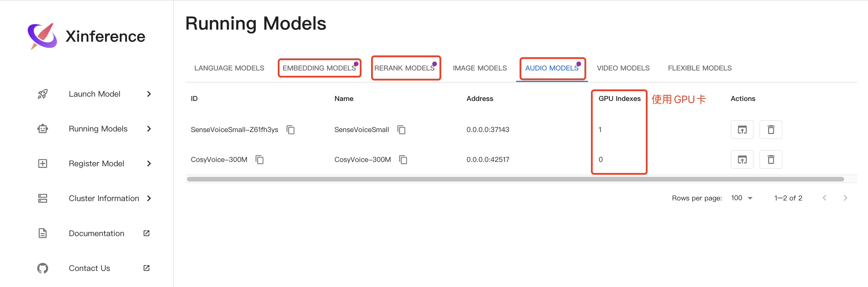
Task: Terminate the CosyVoice-300M model with trash icon
Action: 771,160
